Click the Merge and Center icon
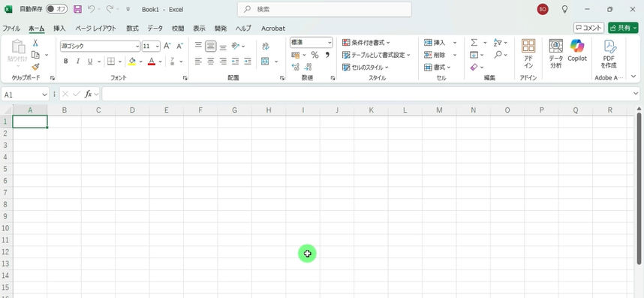The width and height of the screenshot is (644, 298). (265, 61)
